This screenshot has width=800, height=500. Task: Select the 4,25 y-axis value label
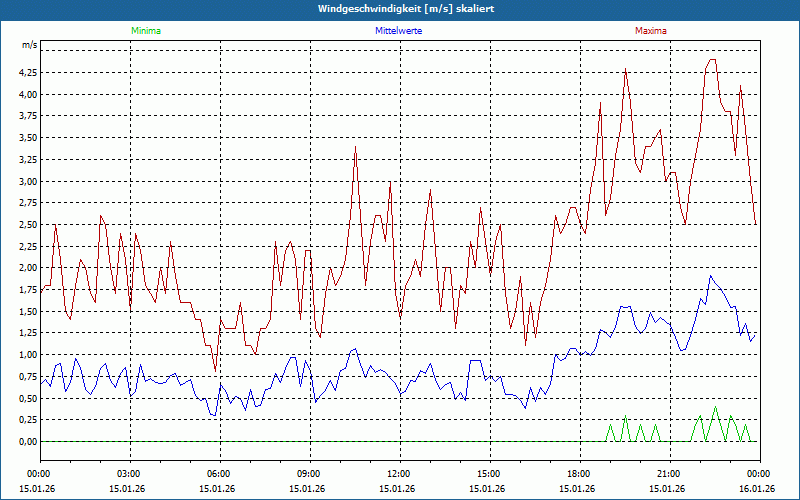27,73
